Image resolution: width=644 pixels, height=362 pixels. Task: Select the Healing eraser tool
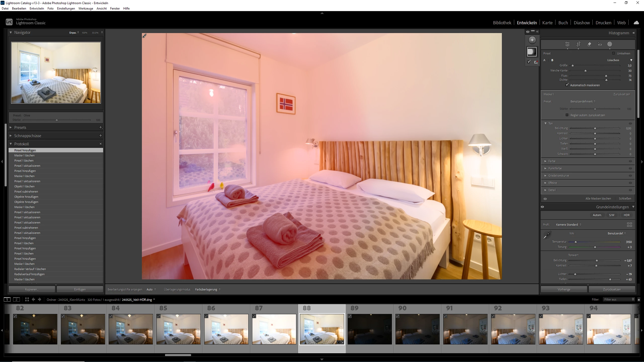pos(589,44)
